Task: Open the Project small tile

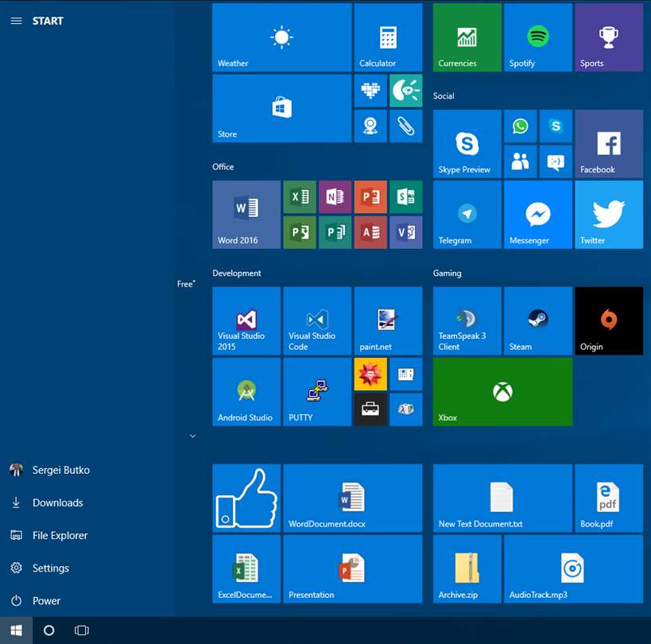Action: click(x=300, y=232)
